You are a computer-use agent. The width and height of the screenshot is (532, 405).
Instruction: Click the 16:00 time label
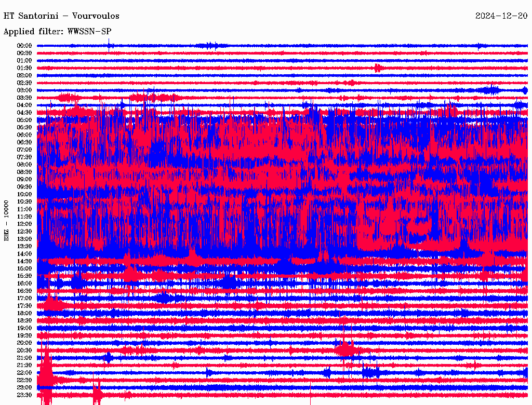click(24, 283)
